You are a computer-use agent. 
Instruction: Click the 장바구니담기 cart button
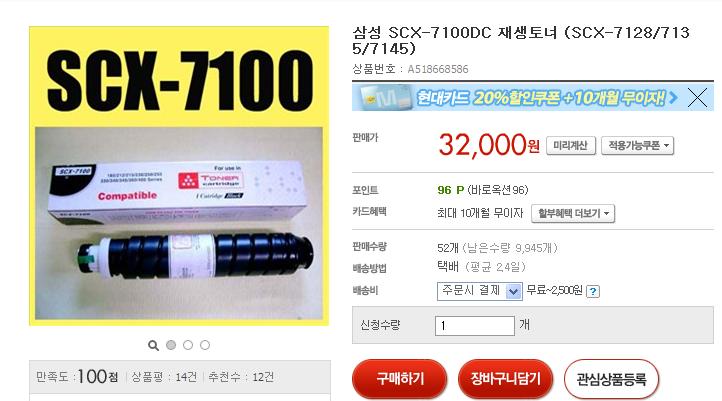tap(505, 379)
